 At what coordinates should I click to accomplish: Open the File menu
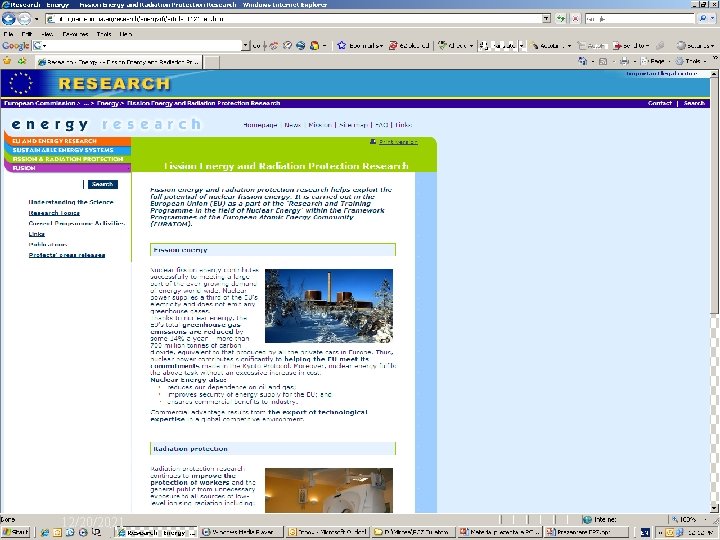pyautogui.click(x=8, y=34)
